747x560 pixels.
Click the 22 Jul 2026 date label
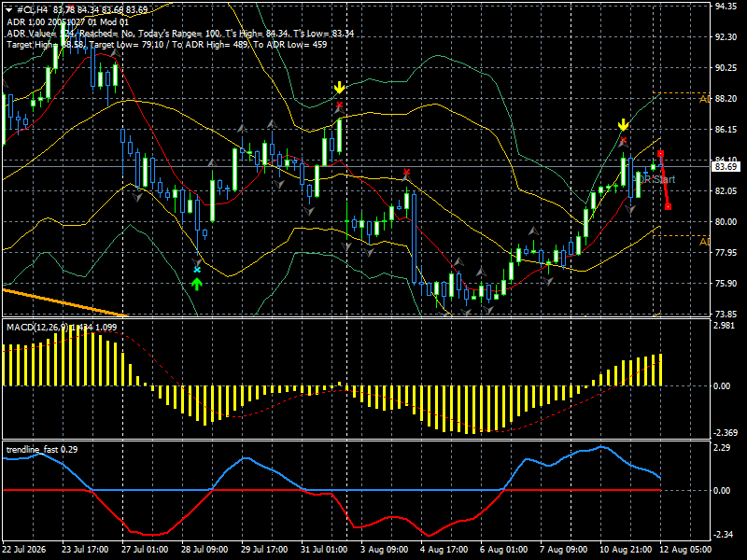click(x=24, y=549)
